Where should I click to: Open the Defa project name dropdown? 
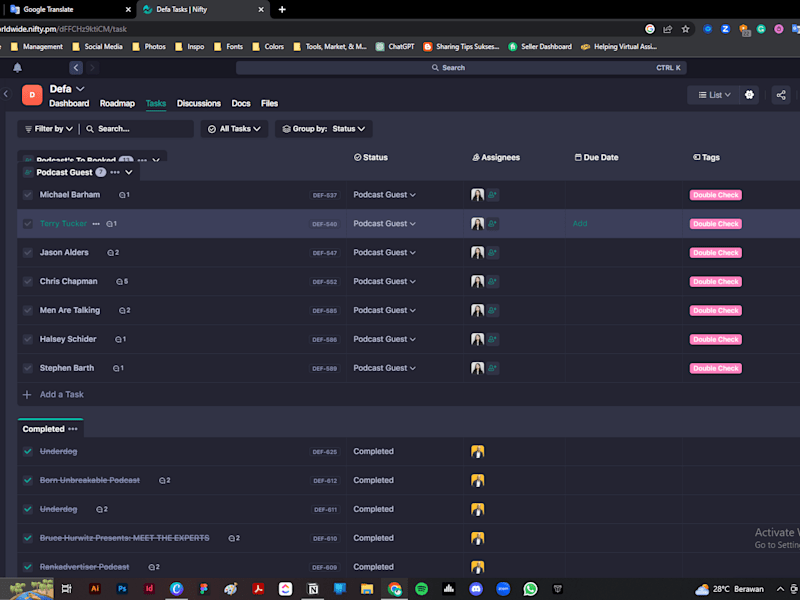point(67,89)
